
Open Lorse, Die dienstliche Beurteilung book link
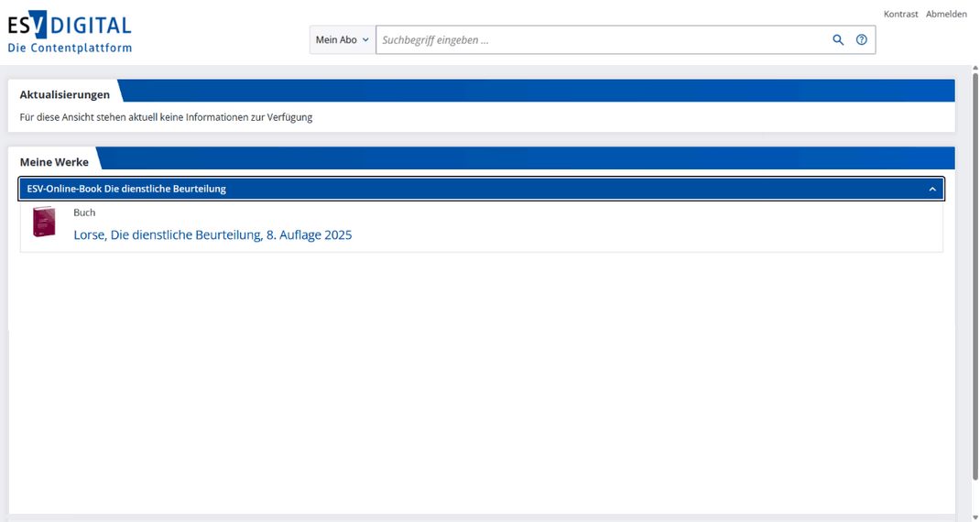[x=212, y=235]
